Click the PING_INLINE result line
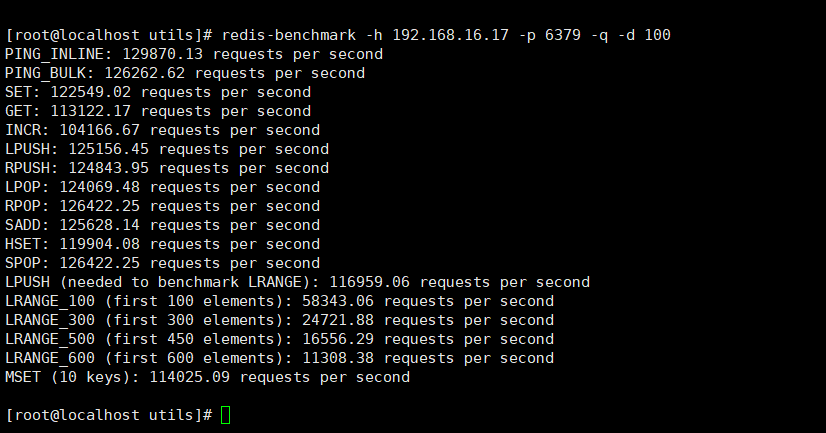Viewport: 826px width, 433px height. [x=194, y=54]
